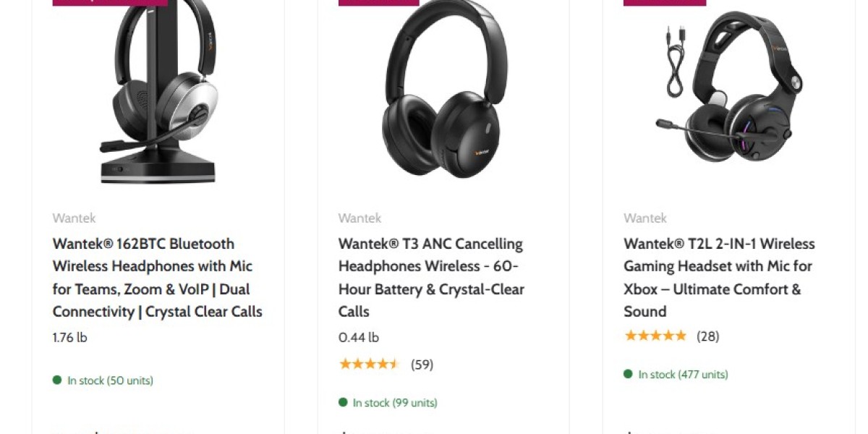Click the green stock dot for T2L headset
The width and height of the screenshot is (868, 434).
point(629,374)
